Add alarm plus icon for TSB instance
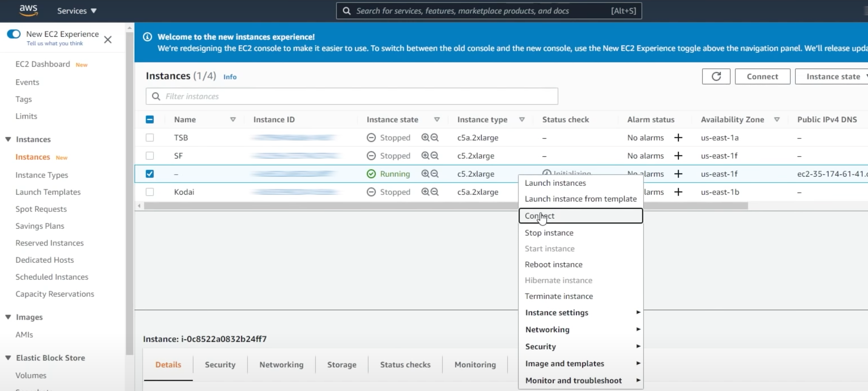This screenshot has width=868, height=391. (678, 138)
